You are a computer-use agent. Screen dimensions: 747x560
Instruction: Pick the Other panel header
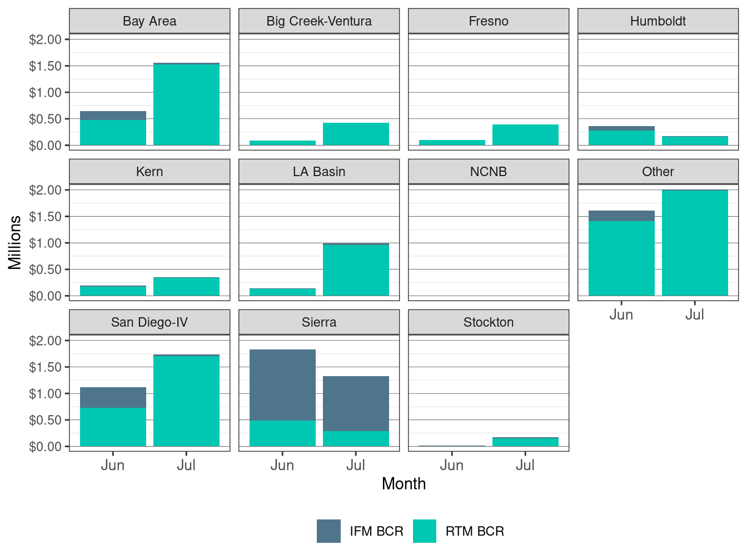658,172
